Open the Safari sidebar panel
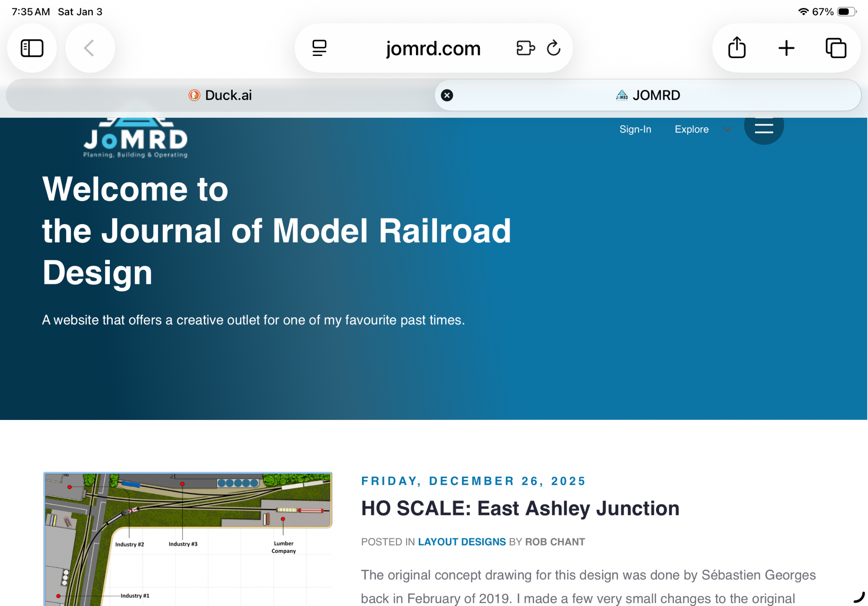The height and width of the screenshot is (606, 868). click(x=32, y=48)
